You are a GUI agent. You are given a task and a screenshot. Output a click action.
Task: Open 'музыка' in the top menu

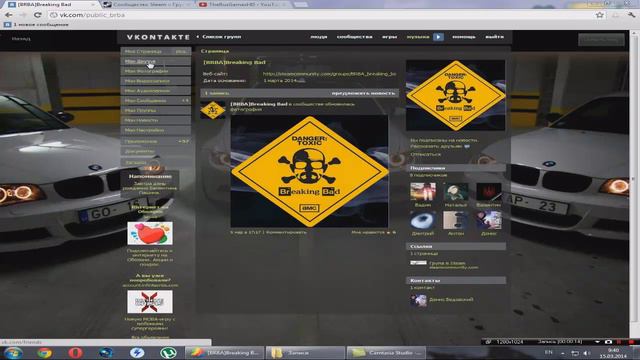tap(418, 37)
